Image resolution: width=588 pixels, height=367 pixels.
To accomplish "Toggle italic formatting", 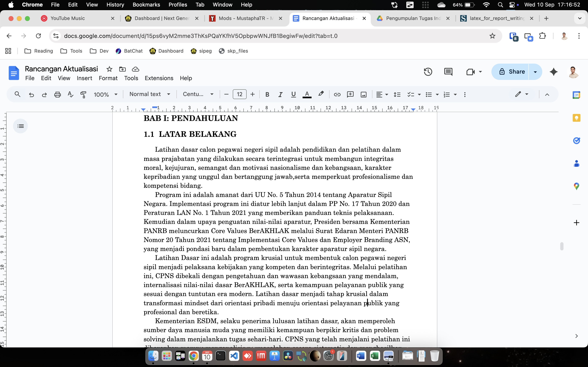I will point(280,94).
